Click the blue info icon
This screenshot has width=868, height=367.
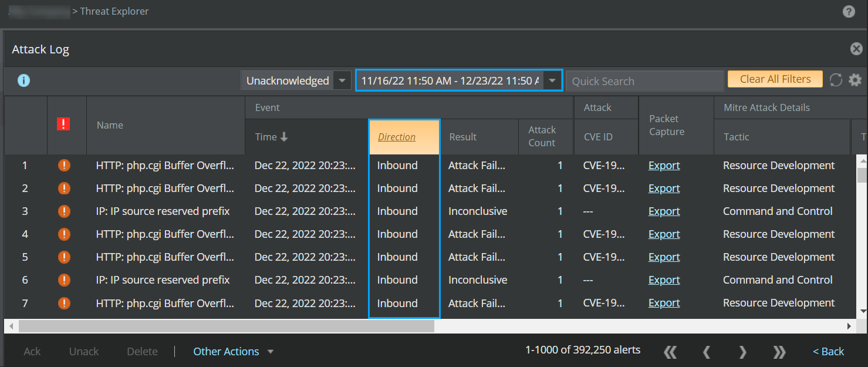pos(23,80)
